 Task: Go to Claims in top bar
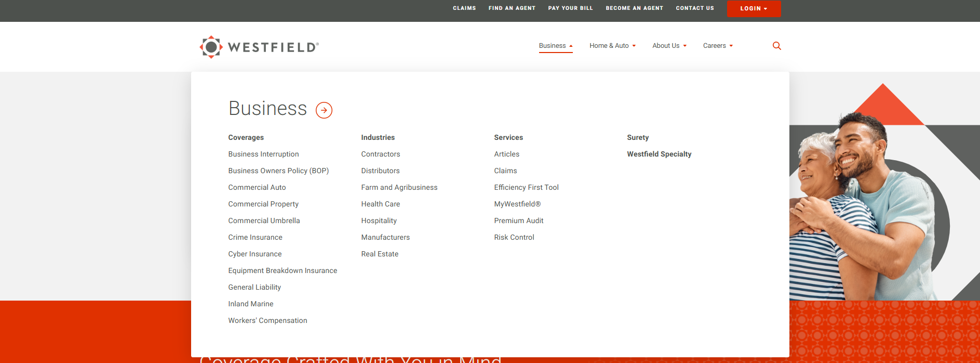pos(464,8)
